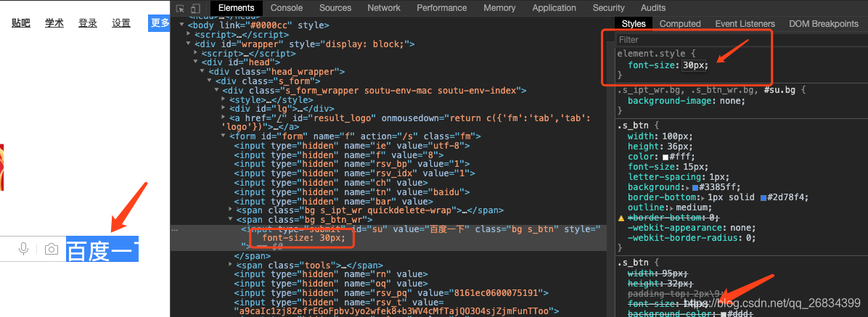Expand the background shorthand property triangle
The image size is (868, 317).
point(688,188)
